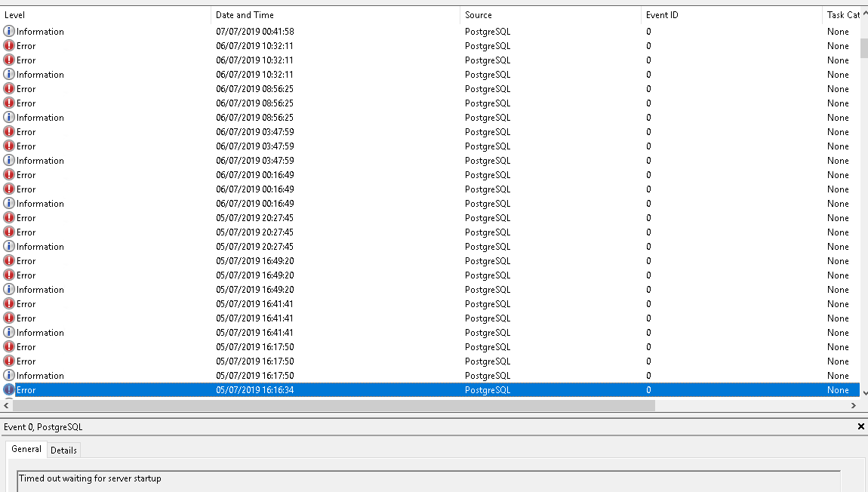Open the General tab
This screenshot has width=868, height=492.
(x=26, y=450)
